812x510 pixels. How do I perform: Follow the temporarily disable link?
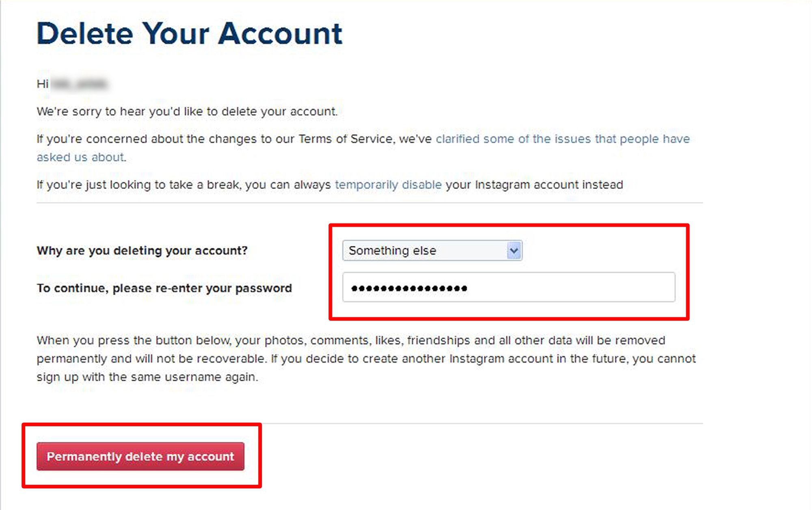coord(388,185)
